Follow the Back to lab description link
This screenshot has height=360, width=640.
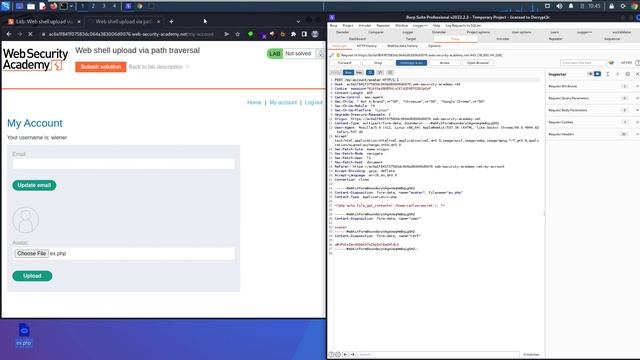pyautogui.click(x=156, y=67)
